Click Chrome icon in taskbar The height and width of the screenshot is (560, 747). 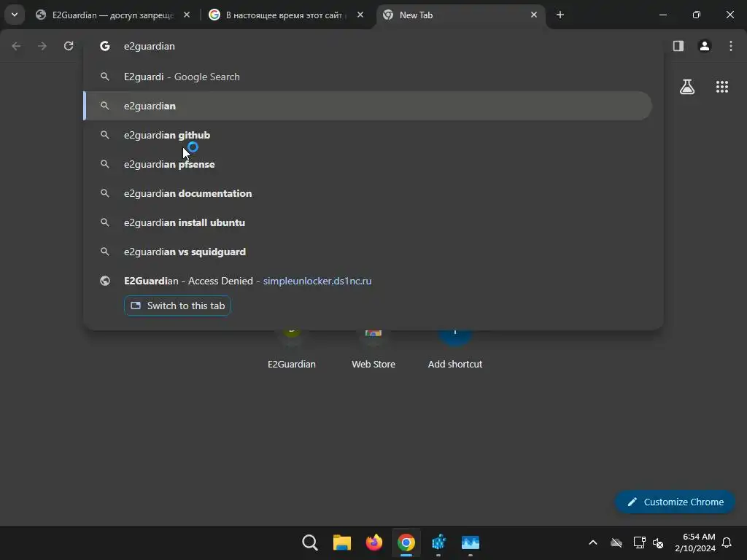[406, 542]
